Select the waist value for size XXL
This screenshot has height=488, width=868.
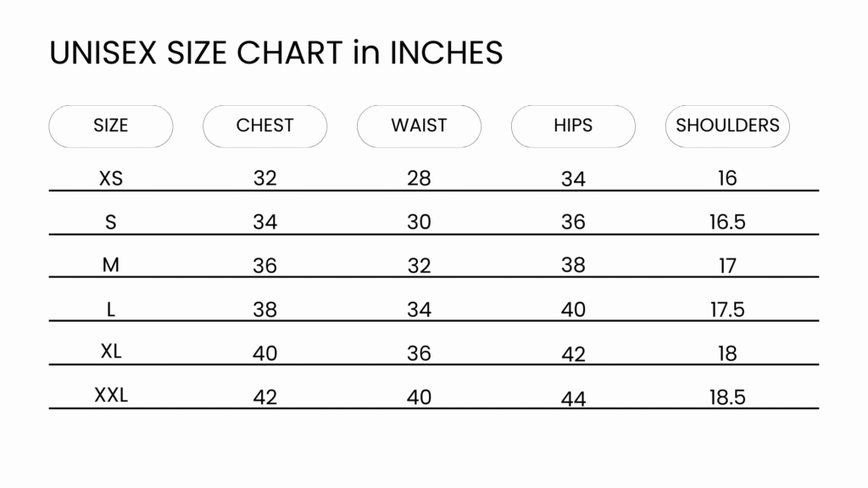419,397
